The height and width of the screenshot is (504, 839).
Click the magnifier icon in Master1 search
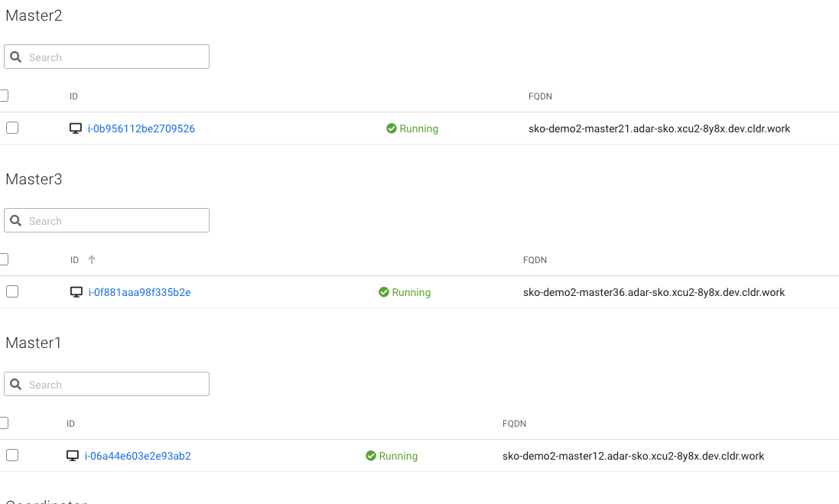[x=16, y=385]
